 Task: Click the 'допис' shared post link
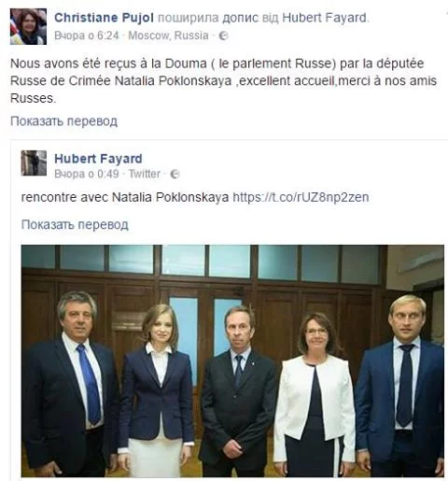coord(241,18)
